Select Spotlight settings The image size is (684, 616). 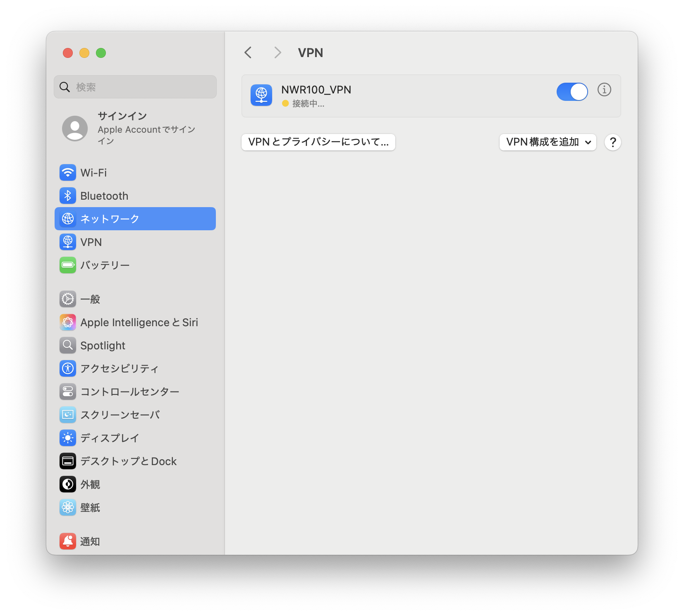(103, 345)
